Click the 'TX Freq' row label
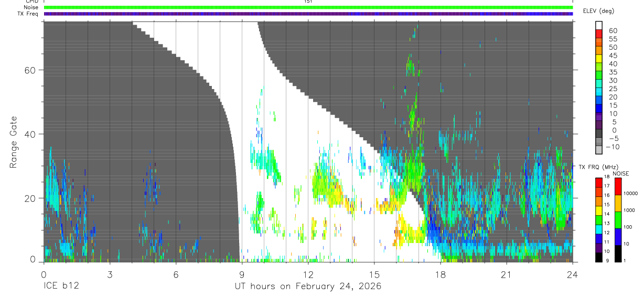The width and height of the screenshot is (644, 297). coord(28,14)
